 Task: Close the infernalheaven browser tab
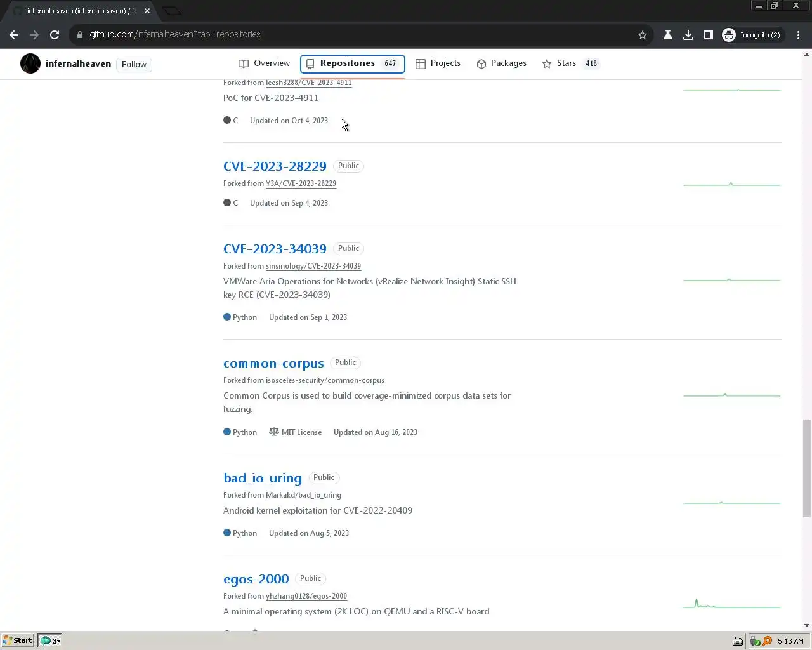click(x=147, y=11)
